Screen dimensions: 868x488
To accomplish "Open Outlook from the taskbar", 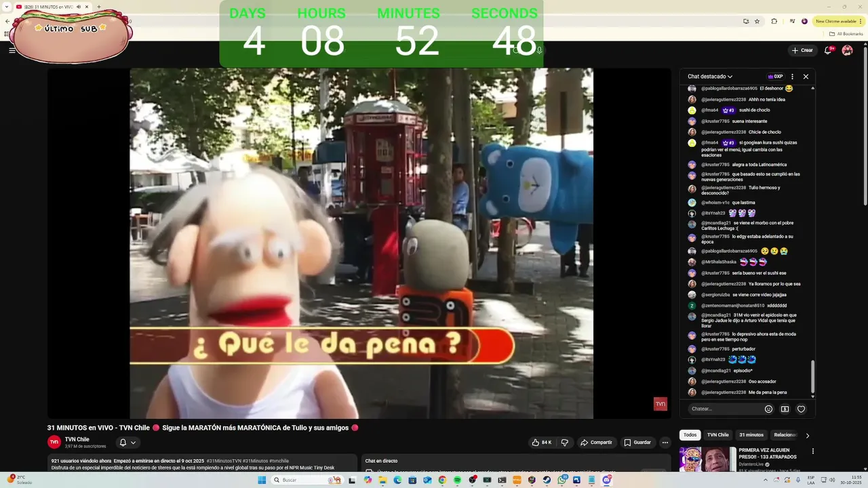I will (x=427, y=480).
